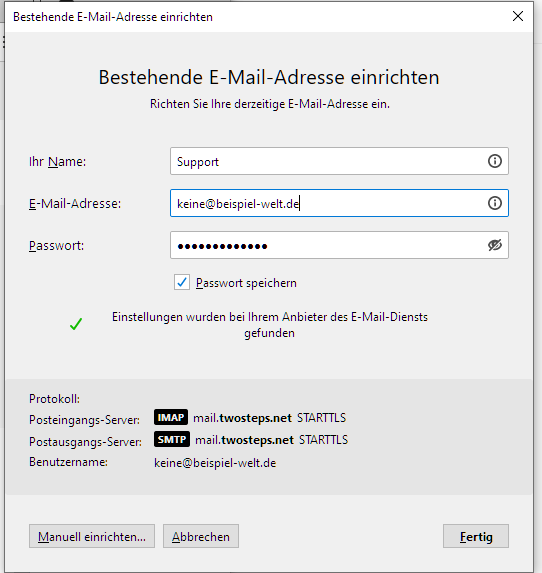Image resolution: width=542 pixels, height=573 pixels.
Task: Click the IMAP protocol badge
Action: point(171,417)
